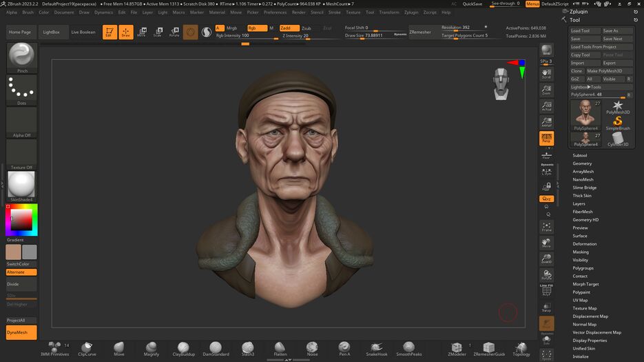Toggle Perspective (Persp) view

pyautogui.click(x=546, y=138)
